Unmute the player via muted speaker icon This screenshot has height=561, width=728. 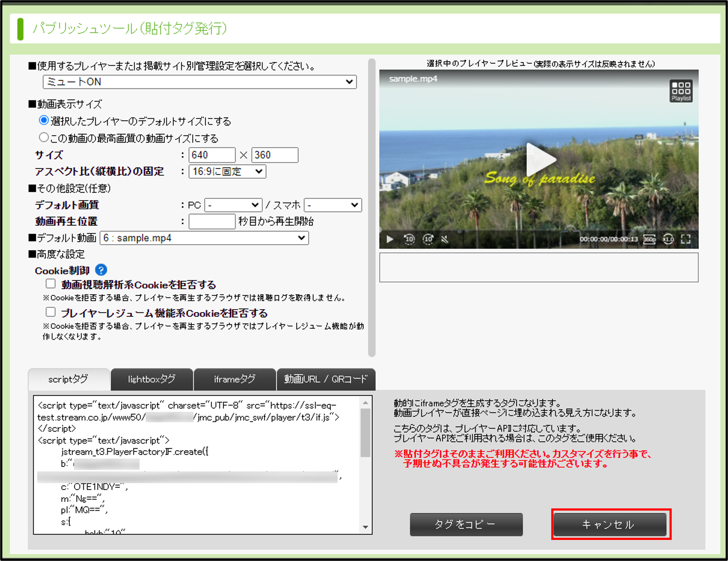pos(445,239)
